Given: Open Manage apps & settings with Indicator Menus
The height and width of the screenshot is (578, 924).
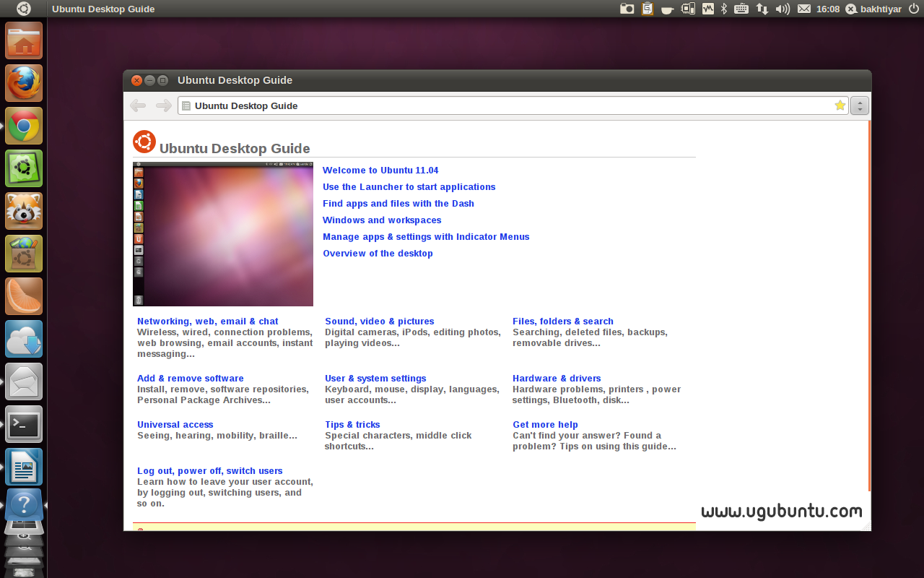Looking at the screenshot, I should [x=426, y=237].
